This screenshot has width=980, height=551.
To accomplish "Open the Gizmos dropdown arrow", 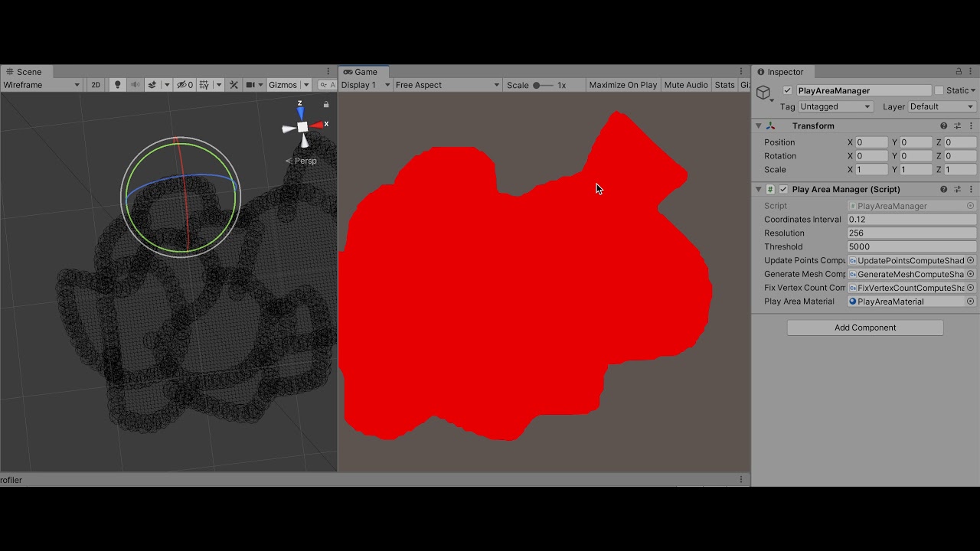I will 306,85.
